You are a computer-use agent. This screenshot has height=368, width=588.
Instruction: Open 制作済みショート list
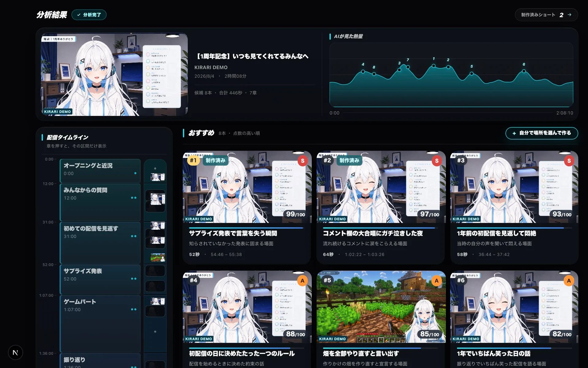click(x=546, y=15)
